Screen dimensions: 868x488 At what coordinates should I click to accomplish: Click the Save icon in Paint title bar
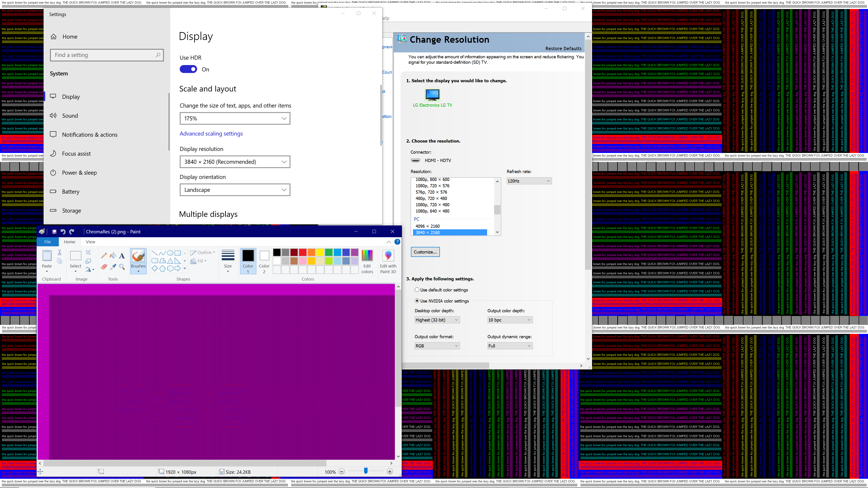coord(54,232)
